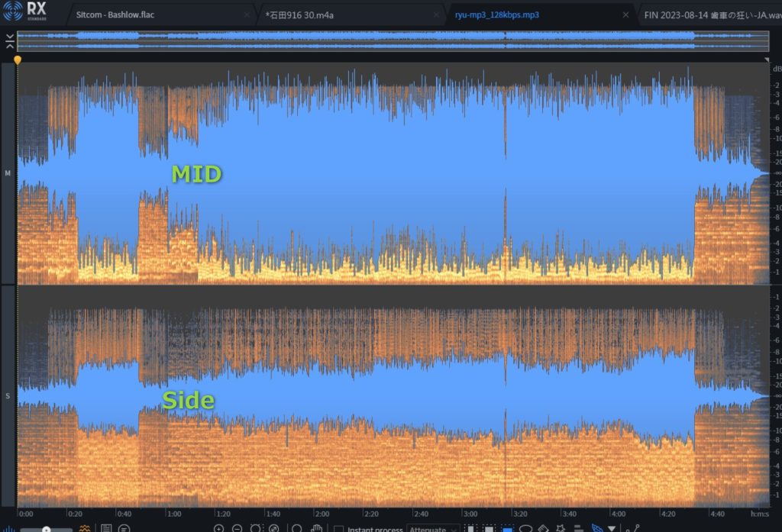Click the zoom out magnifier icon
Screen dimensions: 782x532
237,528
